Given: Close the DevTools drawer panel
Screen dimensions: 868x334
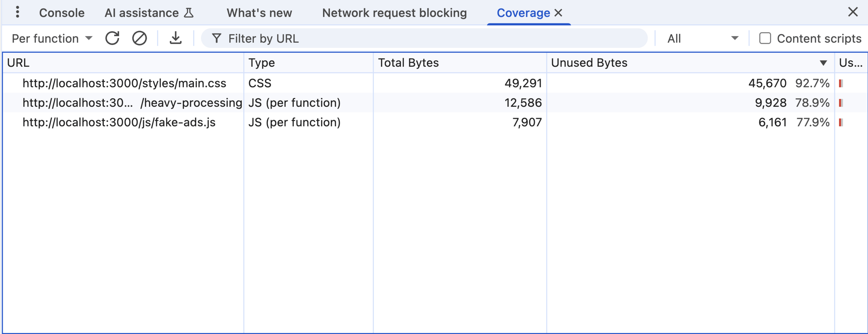Looking at the screenshot, I should point(853,12).
